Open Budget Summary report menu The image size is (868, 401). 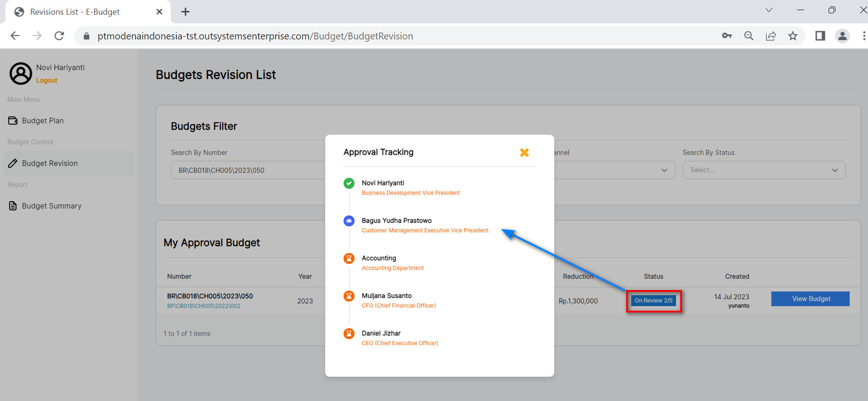(51, 206)
